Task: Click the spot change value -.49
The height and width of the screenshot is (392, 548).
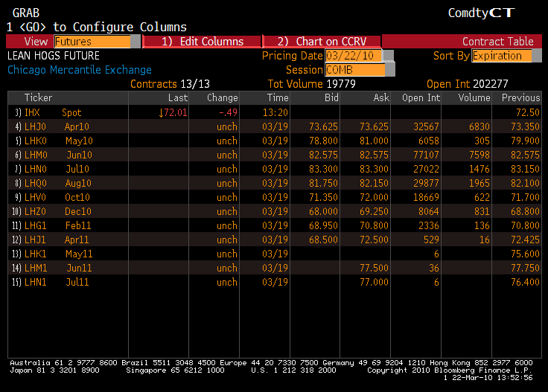Action: [229, 112]
